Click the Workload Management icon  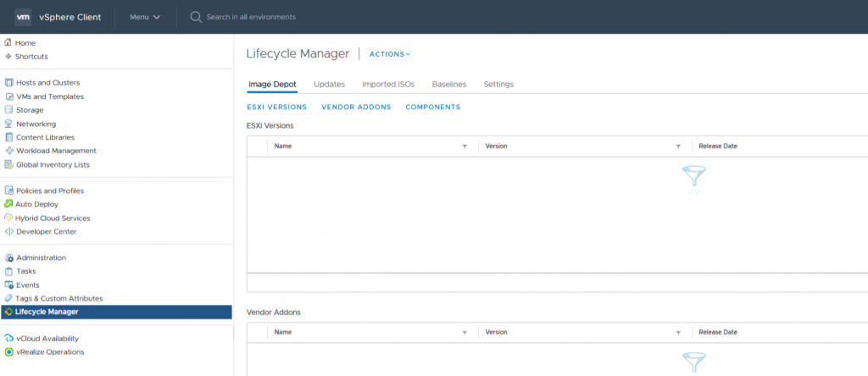point(8,151)
